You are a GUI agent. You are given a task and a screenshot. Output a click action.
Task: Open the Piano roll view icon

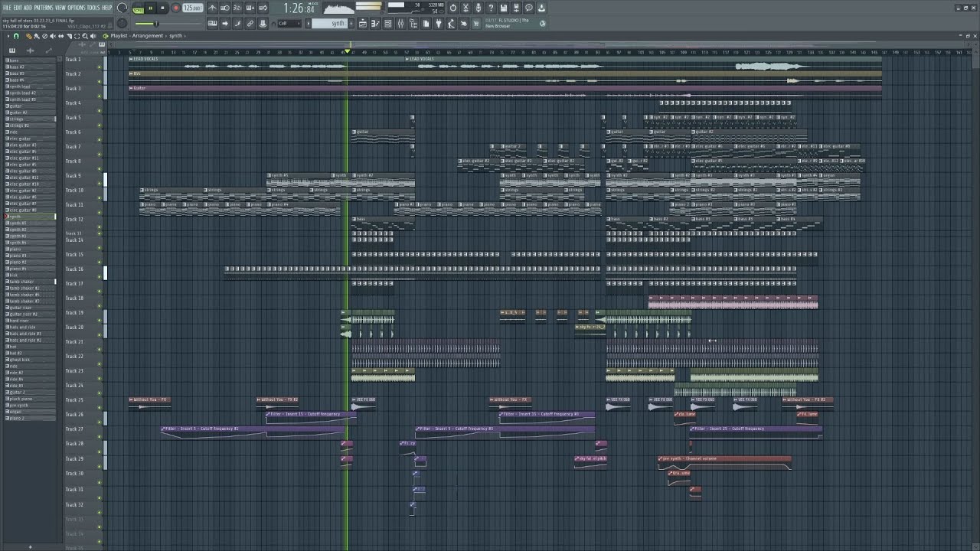tap(375, 23)
